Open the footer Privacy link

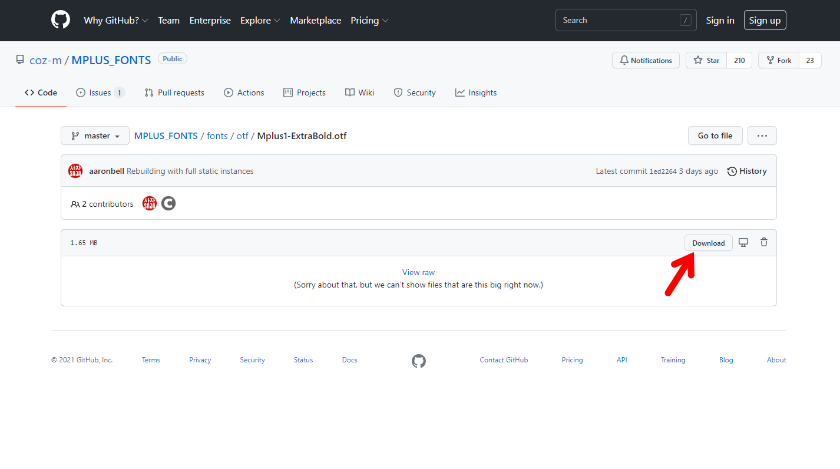click(x=200, y=360)
